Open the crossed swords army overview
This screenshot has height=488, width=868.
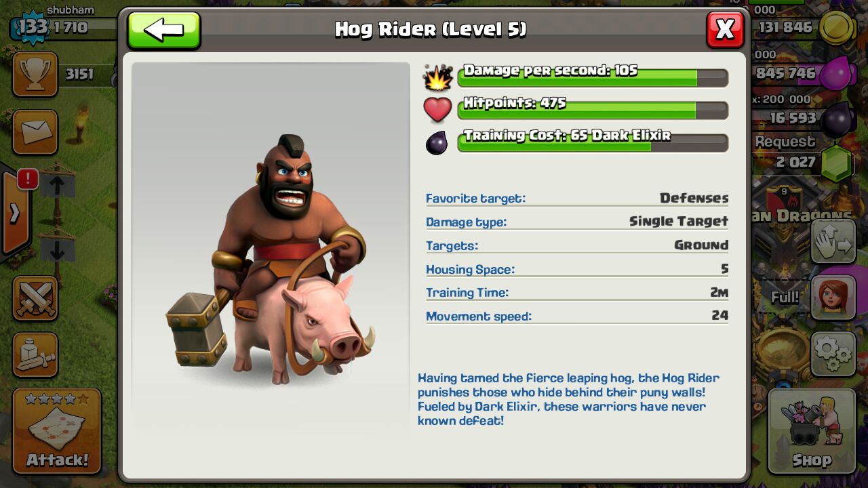(x=35, y=298)
